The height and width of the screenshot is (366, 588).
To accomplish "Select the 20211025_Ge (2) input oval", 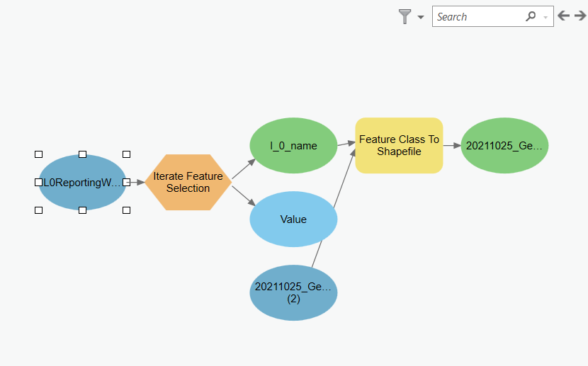I will click(293, 292).
